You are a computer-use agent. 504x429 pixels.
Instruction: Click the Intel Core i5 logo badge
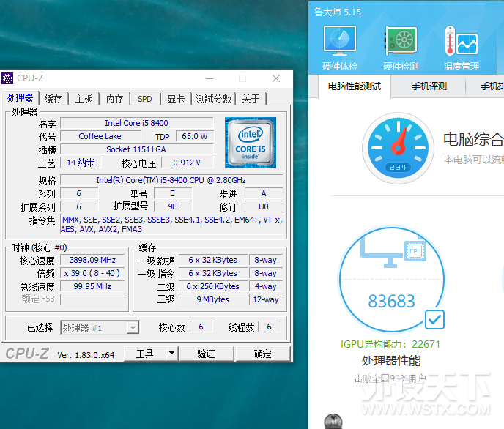251,143
